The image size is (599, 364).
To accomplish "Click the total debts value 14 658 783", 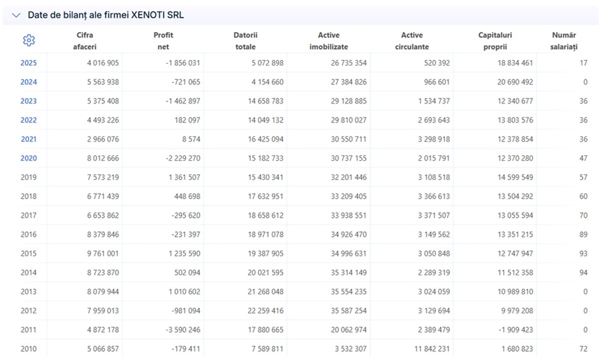I will [x=265, y=101].
